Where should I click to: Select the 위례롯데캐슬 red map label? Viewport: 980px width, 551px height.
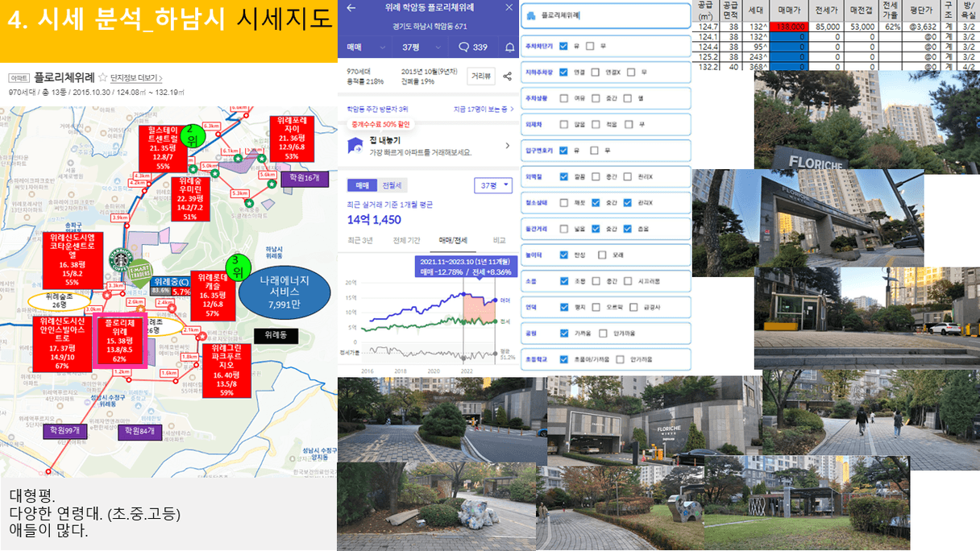pos(213,294)
